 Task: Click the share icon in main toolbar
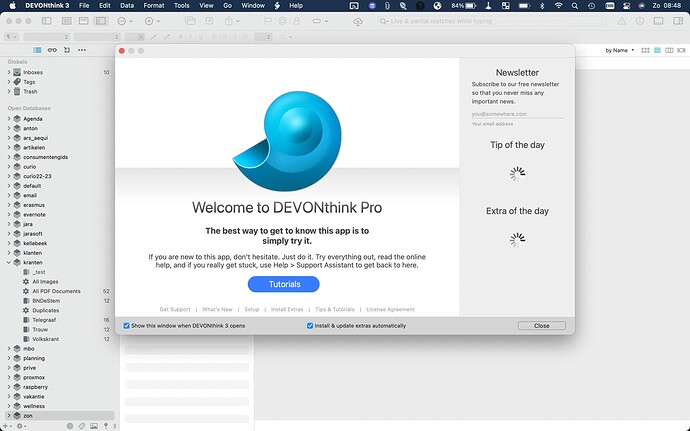tap(229, 21)
